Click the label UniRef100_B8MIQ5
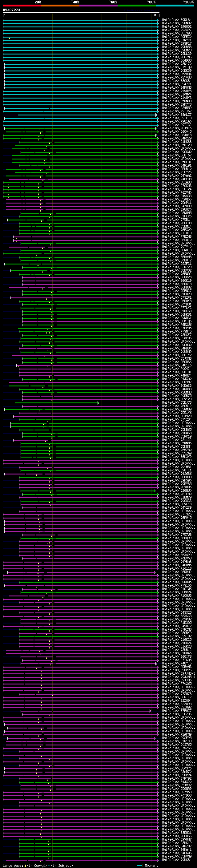Viewport: 197px width, 868px height. (x=176, y=321)
